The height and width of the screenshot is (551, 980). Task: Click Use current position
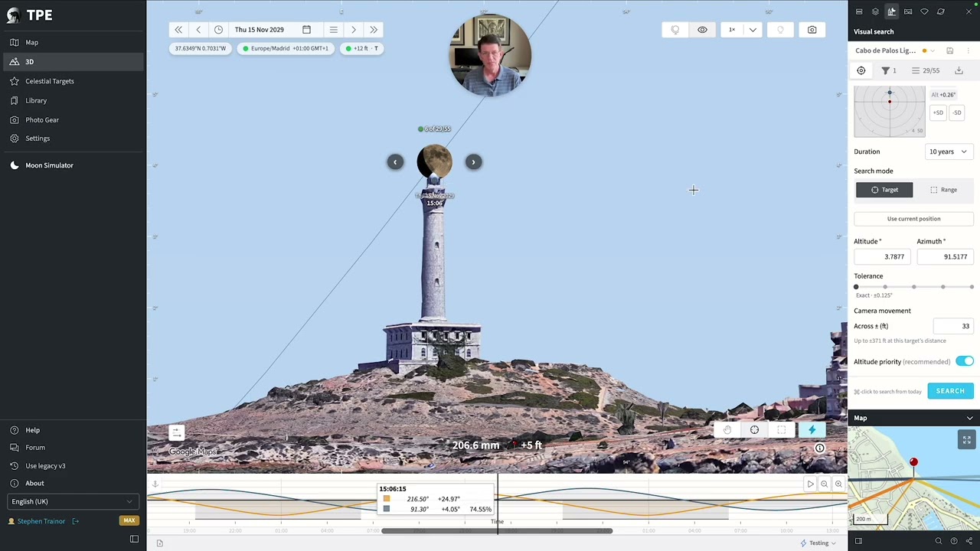913,219
